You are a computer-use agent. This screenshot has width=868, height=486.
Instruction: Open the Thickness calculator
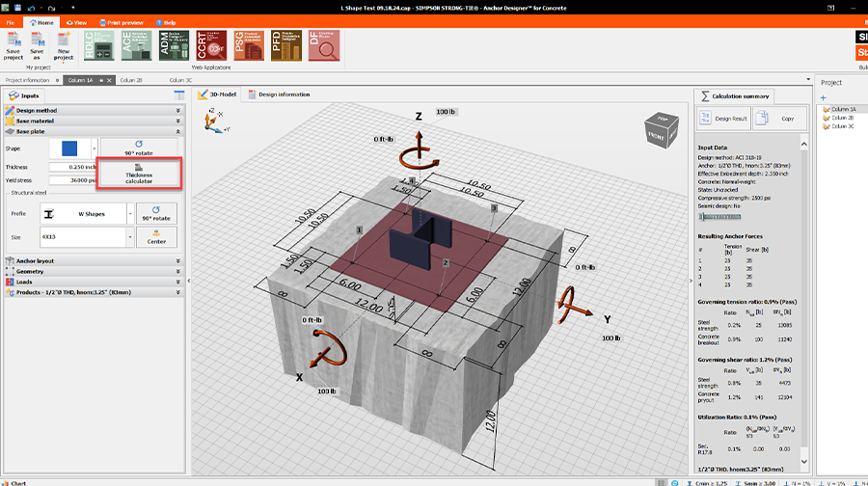click(139, 174)
